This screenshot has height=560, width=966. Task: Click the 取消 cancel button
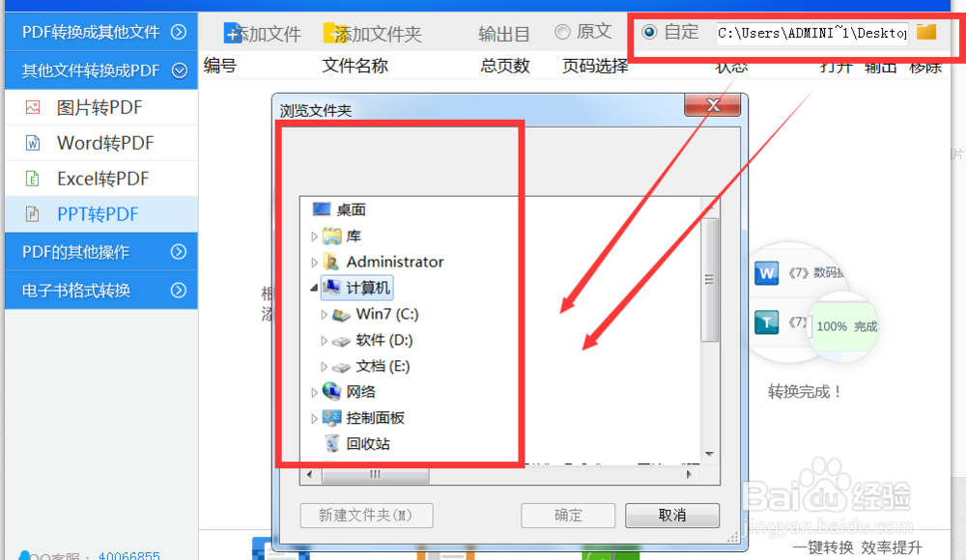tap(672, 515)
